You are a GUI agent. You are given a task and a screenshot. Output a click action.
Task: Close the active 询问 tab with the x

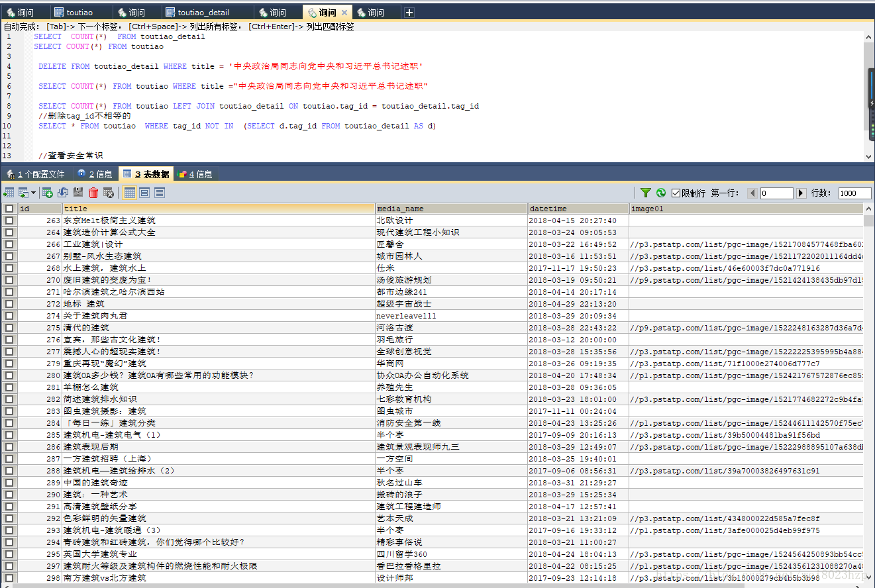point(344,13)
